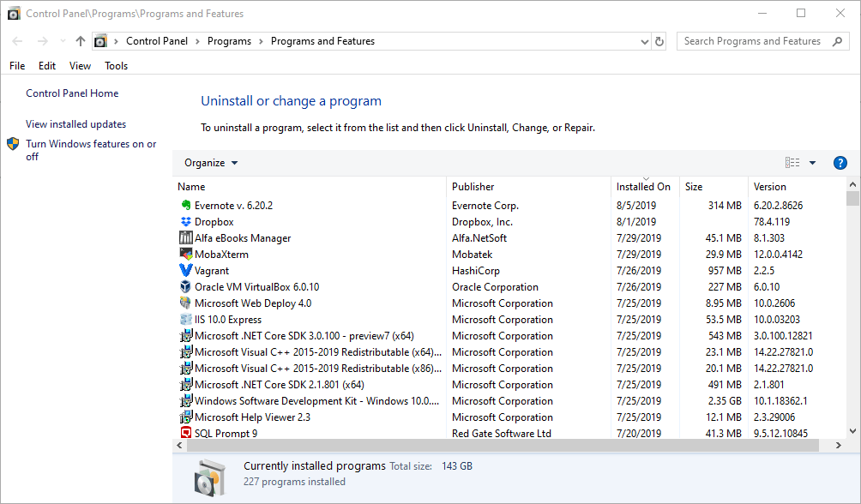Click the installed programs disc icon
The width and height of the screenshot is (861, 504).
pyautogui.click(x=209, y=477)
